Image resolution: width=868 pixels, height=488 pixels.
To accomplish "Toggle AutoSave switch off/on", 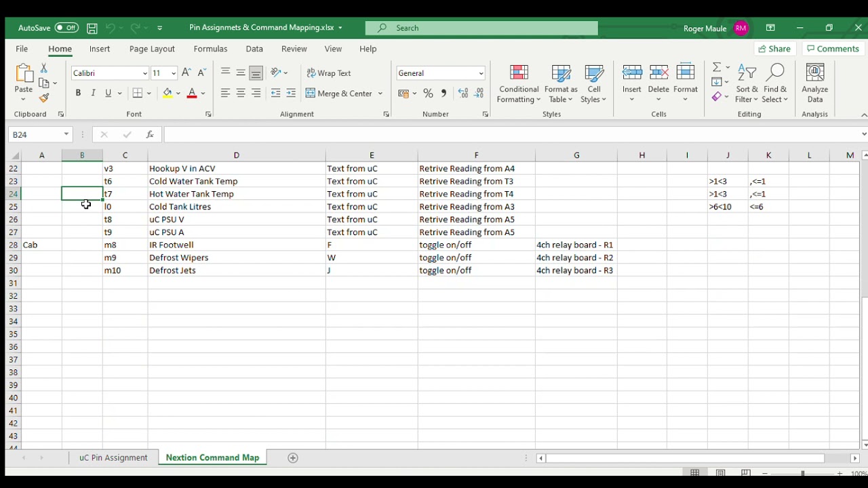I will coord(66,28).
